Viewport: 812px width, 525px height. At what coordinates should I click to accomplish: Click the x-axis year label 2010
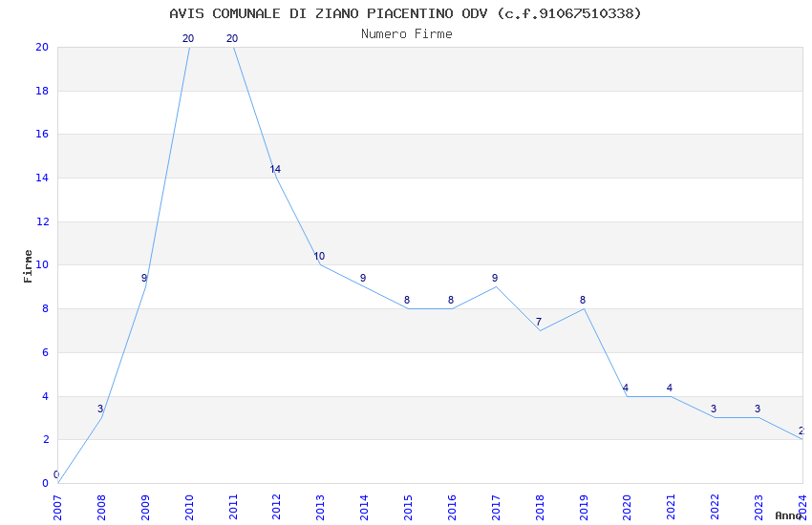(189, 508)
